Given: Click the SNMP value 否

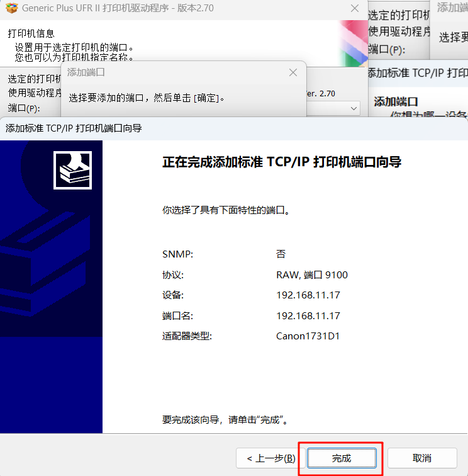Looking at the screenshot, I should (281, 254).
